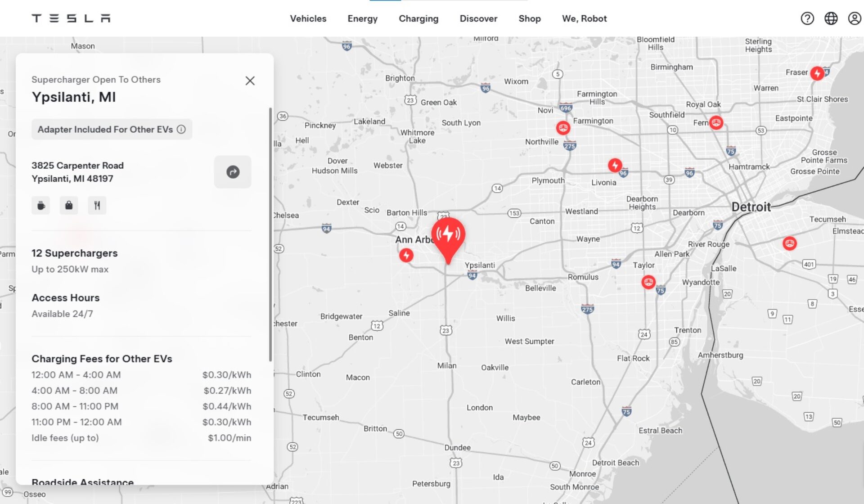Screen dimensions: 864x504
Task: Select the Ann Arbor Supercharger pin
Action: (406, 256)
